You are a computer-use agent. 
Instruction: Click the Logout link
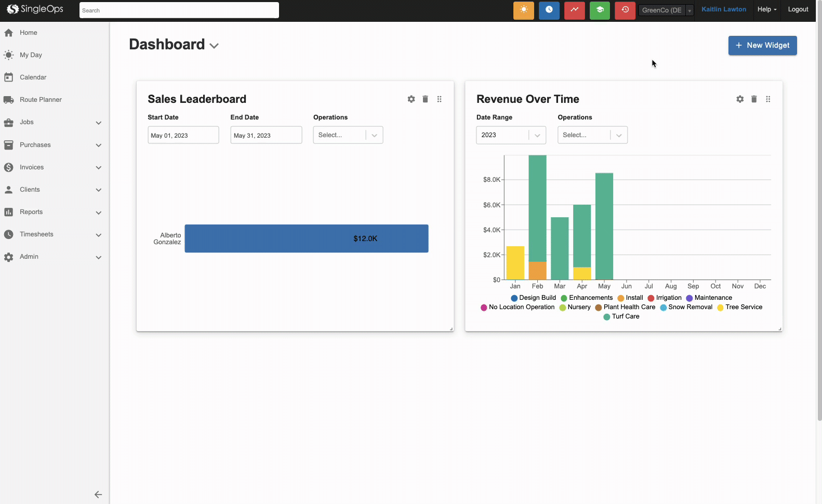(798, 9)
